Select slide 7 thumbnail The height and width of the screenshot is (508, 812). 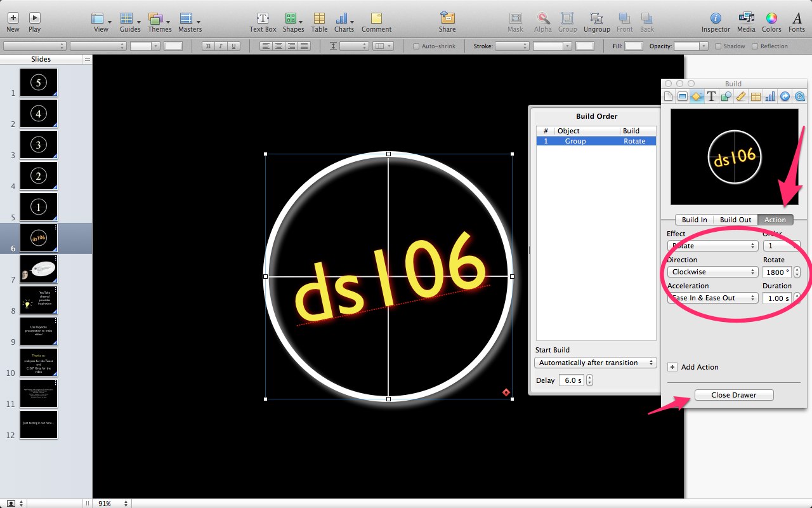[x=39, y=269]
